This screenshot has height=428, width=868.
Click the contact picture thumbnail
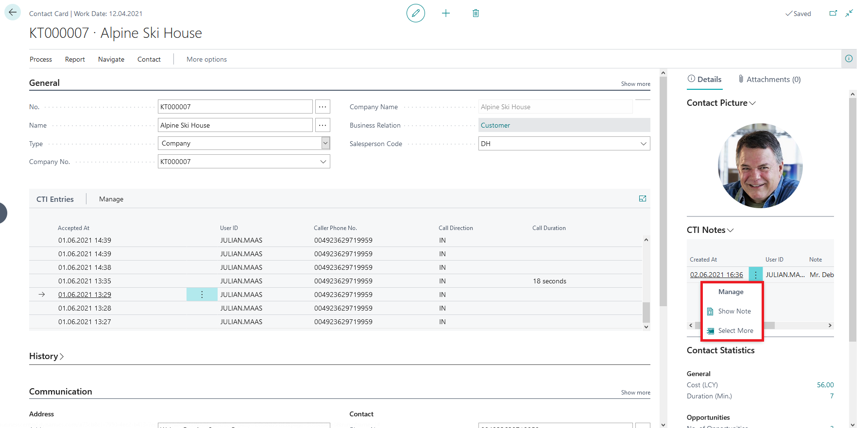[x=760, y=165]
